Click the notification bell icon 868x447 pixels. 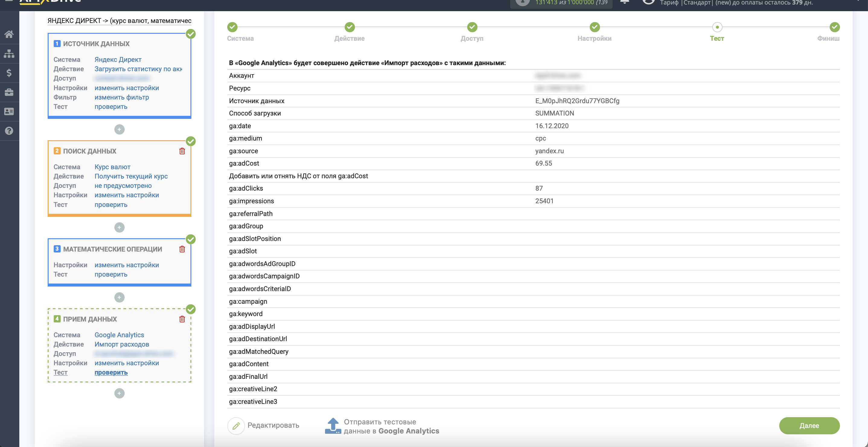(x=624, y=2)
